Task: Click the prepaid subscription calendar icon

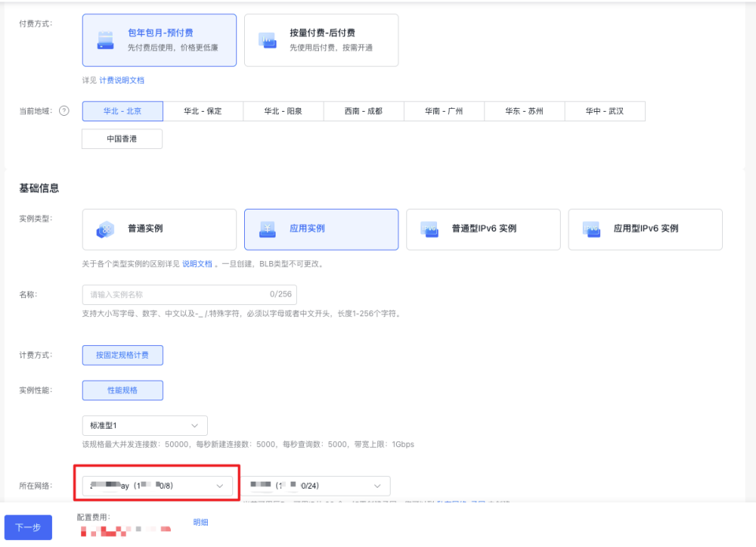Action: 106,40
